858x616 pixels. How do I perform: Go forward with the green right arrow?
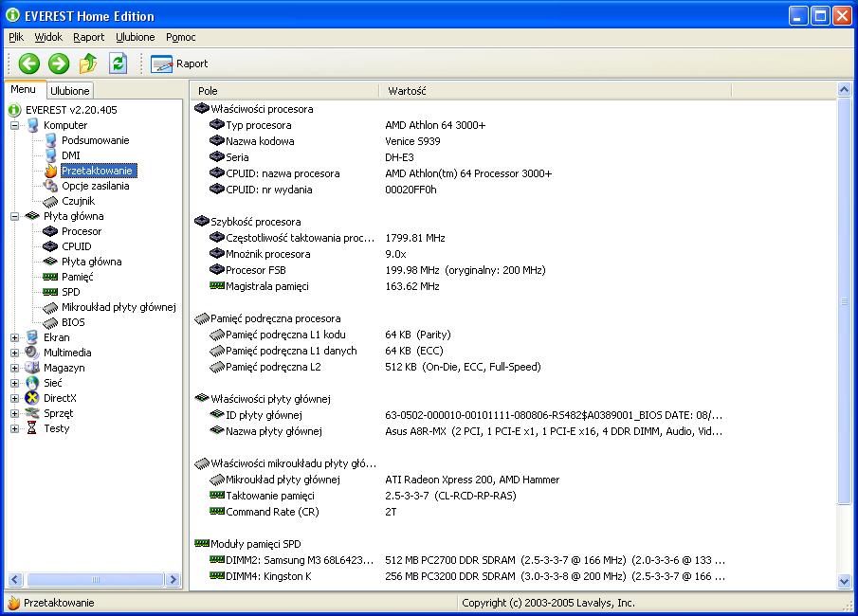click(x=59, y=63)
